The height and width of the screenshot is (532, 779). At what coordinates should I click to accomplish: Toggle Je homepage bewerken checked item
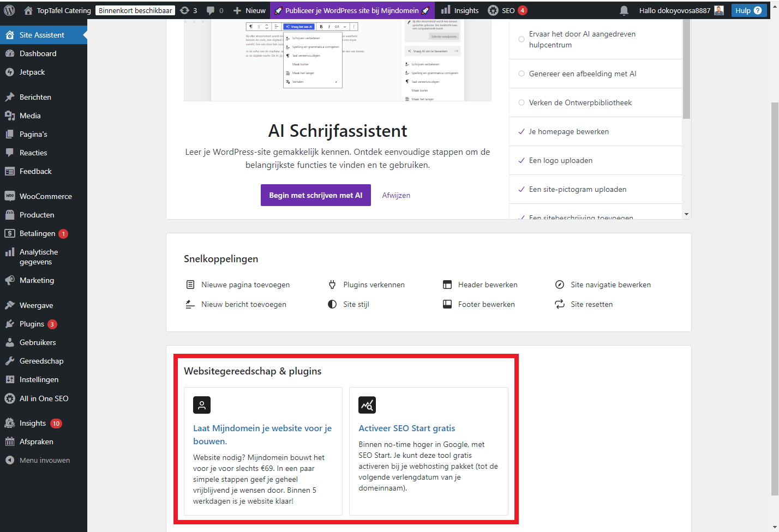[x=596, y=131]
